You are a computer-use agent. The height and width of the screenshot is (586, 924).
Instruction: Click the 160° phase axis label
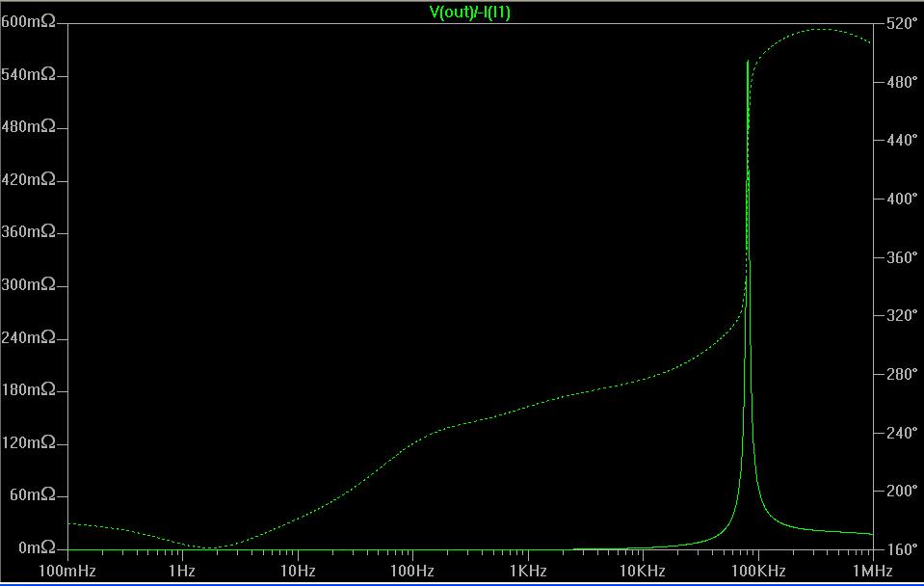tap(902, 549)
